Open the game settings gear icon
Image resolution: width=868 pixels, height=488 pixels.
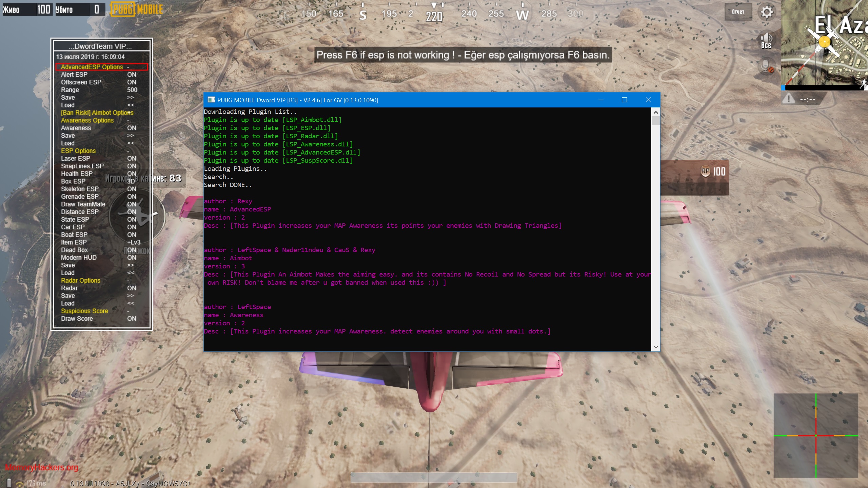(767, 12)
